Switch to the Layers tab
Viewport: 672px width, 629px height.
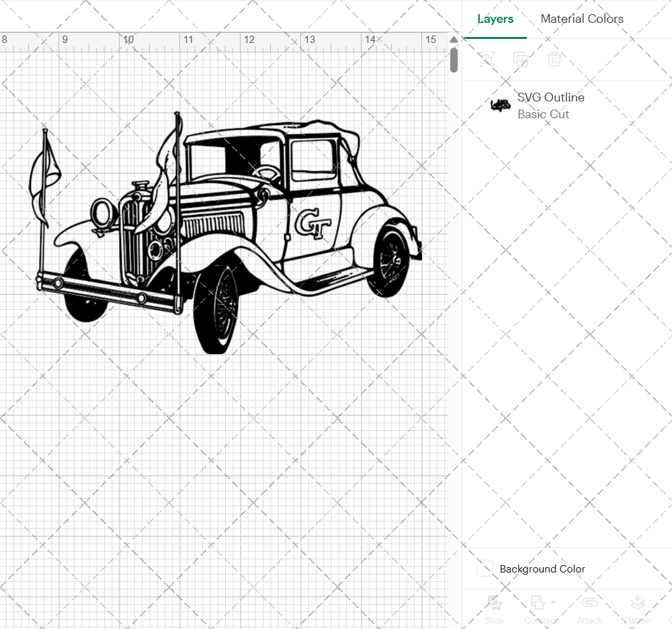click(x=495, y=19)
